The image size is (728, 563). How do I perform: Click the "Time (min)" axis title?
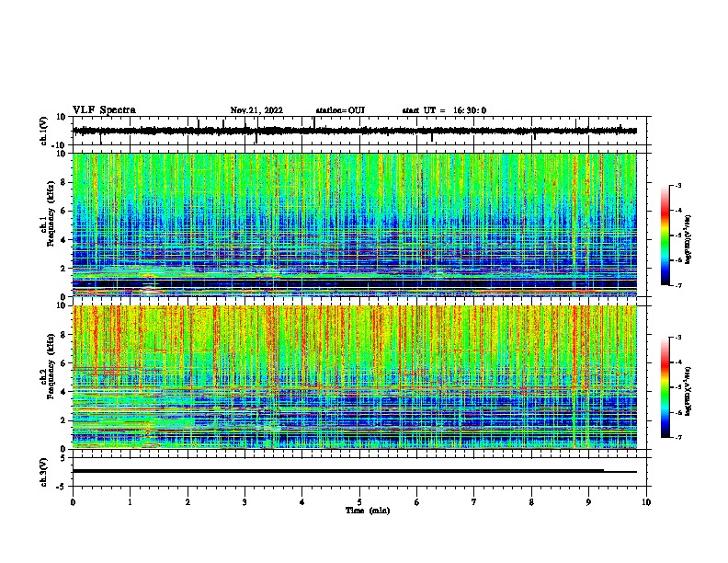[x=368, y=511]
